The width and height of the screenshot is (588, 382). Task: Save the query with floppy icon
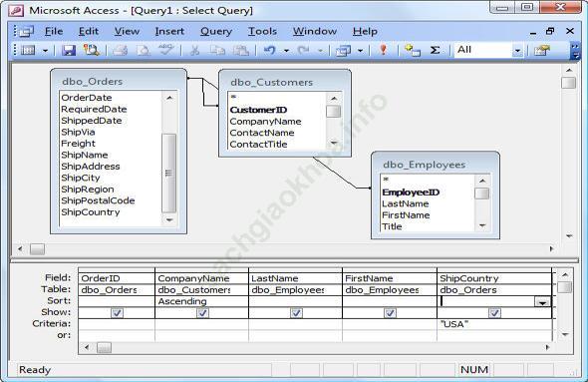[69, 50]
